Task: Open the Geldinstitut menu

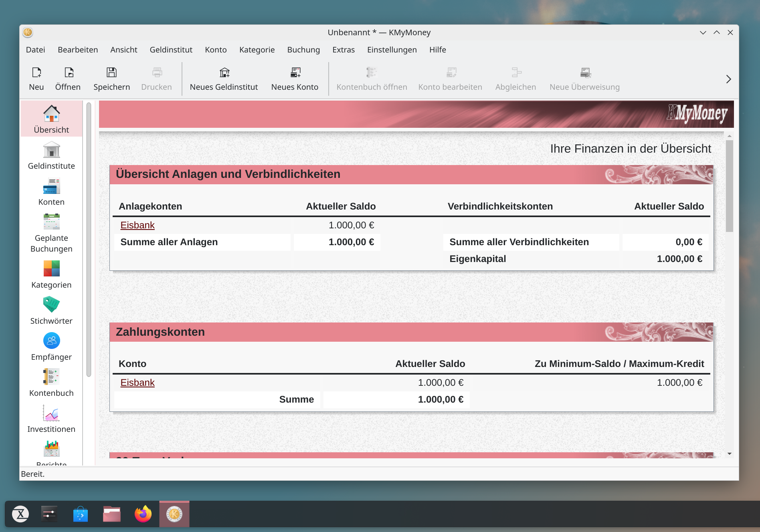Action: click(171, 50)
